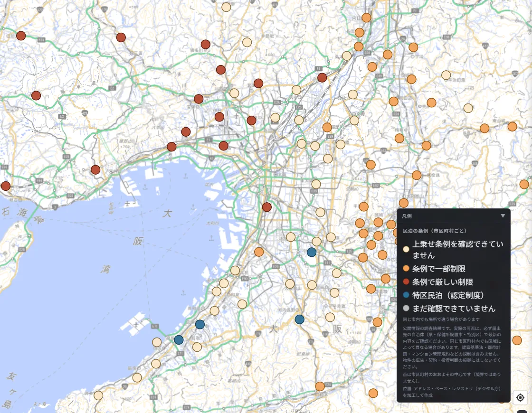Click the red 条例で厳しい制限 legend swatch
Screen dimensions: 532x413
pos(406,282)
